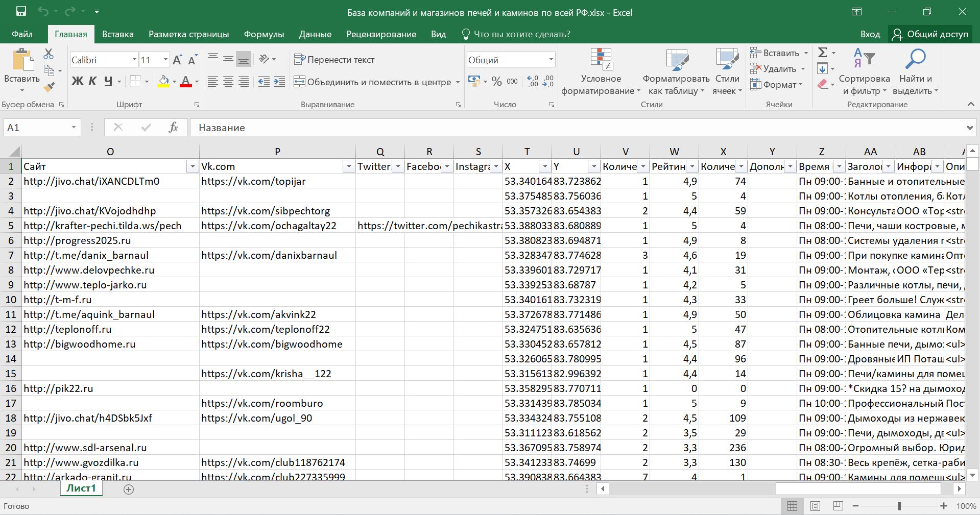Screen dimensions: 980x515
Task: Open filter dropdown for Сайт column
Action: point(193,166)
